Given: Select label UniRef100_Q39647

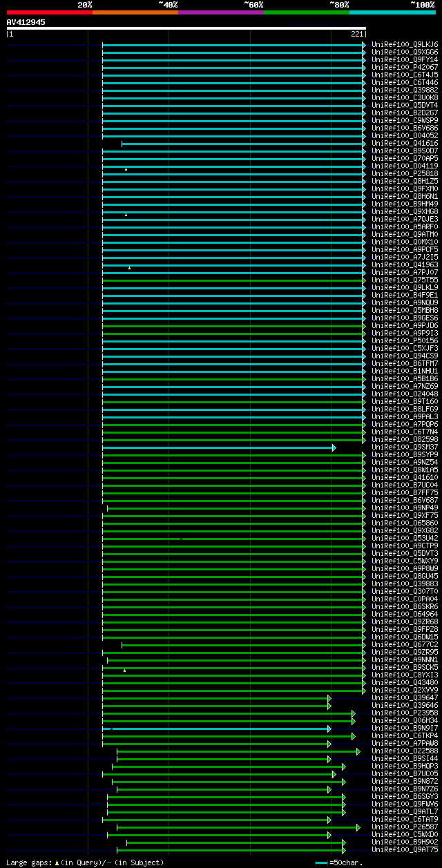Looking at the screenshot, I should tap(405, 697).
